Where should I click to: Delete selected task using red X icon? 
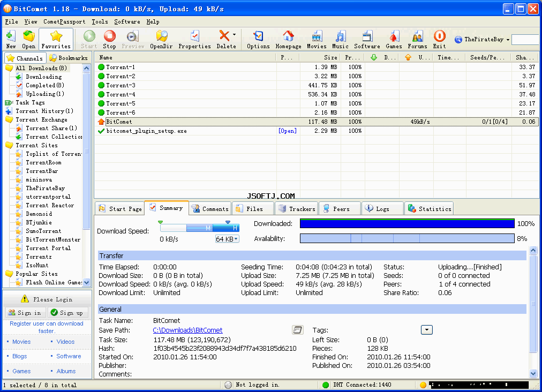(x=224, y=35)
